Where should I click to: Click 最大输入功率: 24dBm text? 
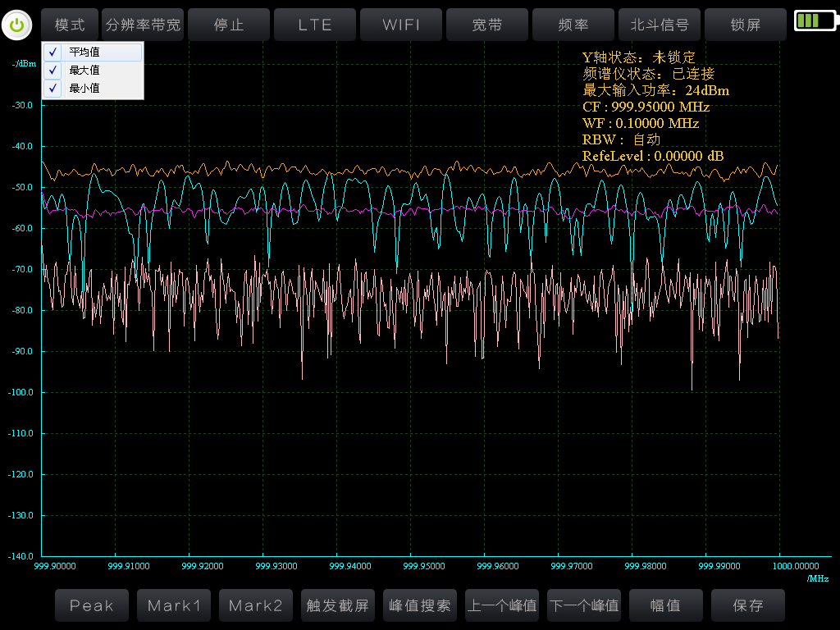(x=656, y=90)
